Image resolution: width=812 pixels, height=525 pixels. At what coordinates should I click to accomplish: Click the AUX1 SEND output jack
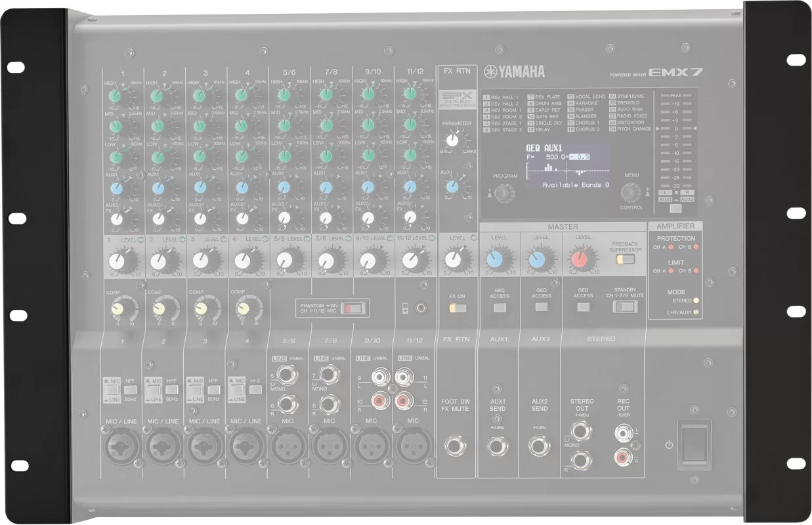497,448
